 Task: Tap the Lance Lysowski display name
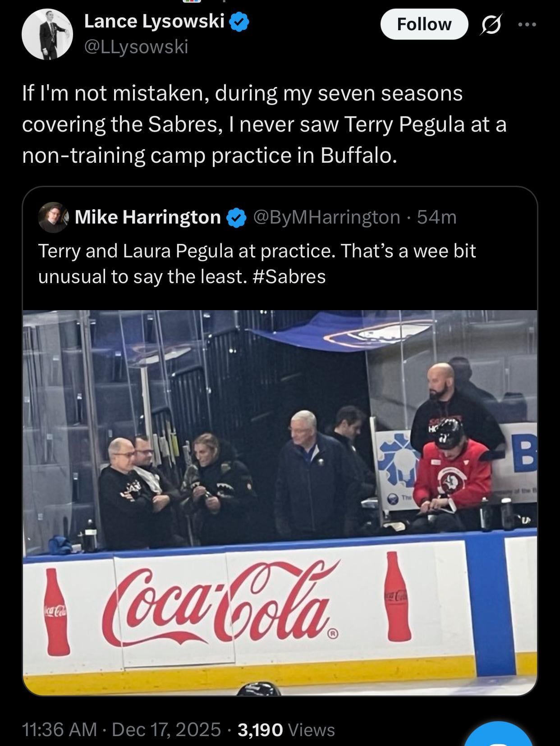click(154, 21)
